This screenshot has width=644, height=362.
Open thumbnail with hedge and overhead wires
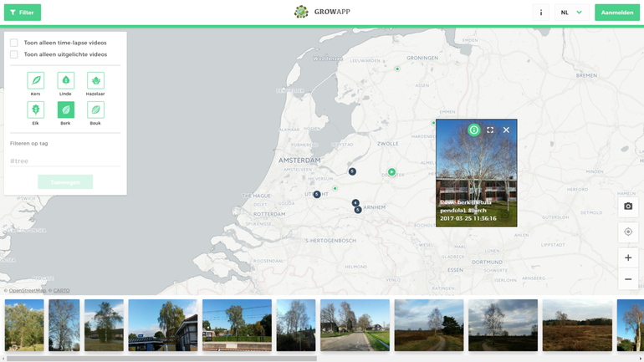pyautogui.click(x=237, y=325)
